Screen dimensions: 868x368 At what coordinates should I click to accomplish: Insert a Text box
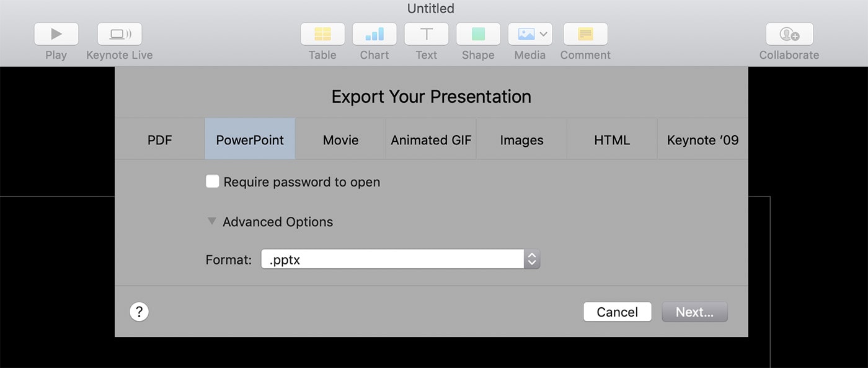(427, 34)
